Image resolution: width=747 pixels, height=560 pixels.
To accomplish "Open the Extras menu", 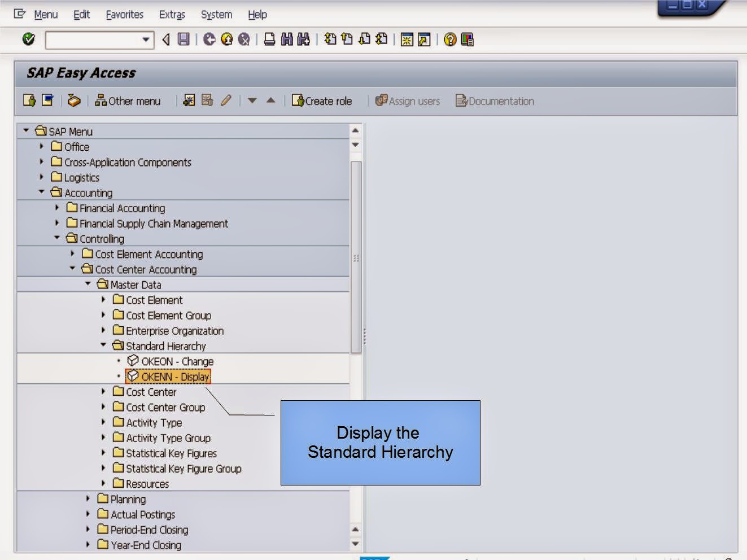I will (x=172, y=15).
